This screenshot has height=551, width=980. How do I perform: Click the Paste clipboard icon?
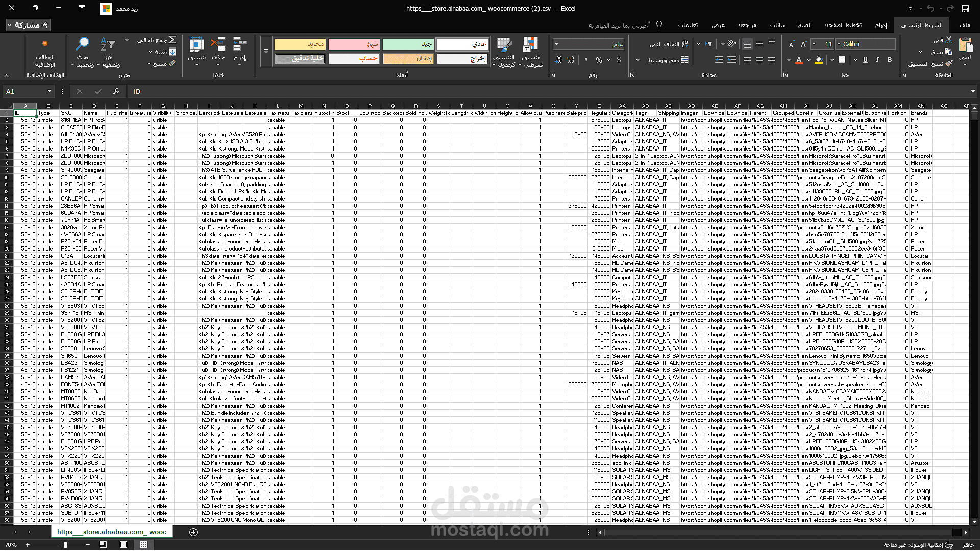966,45
